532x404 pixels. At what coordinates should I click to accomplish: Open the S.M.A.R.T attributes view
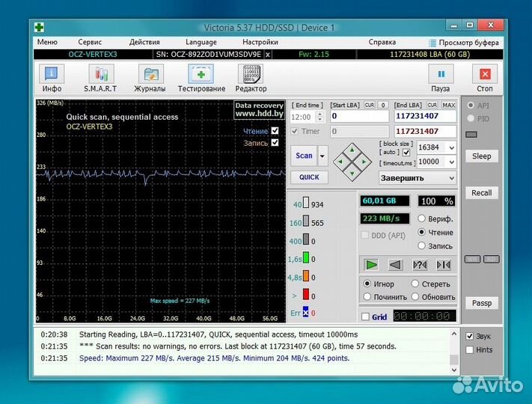click(100, 79)
